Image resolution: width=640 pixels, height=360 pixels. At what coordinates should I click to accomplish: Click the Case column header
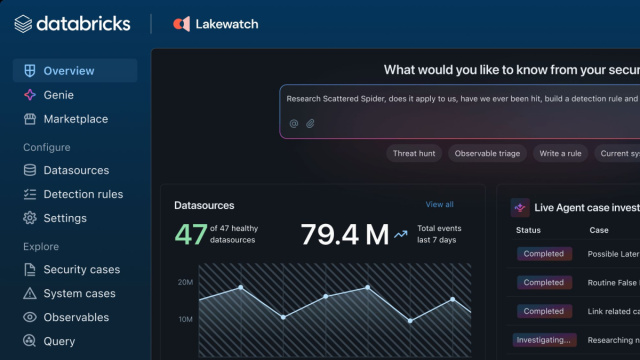[599, 230]
